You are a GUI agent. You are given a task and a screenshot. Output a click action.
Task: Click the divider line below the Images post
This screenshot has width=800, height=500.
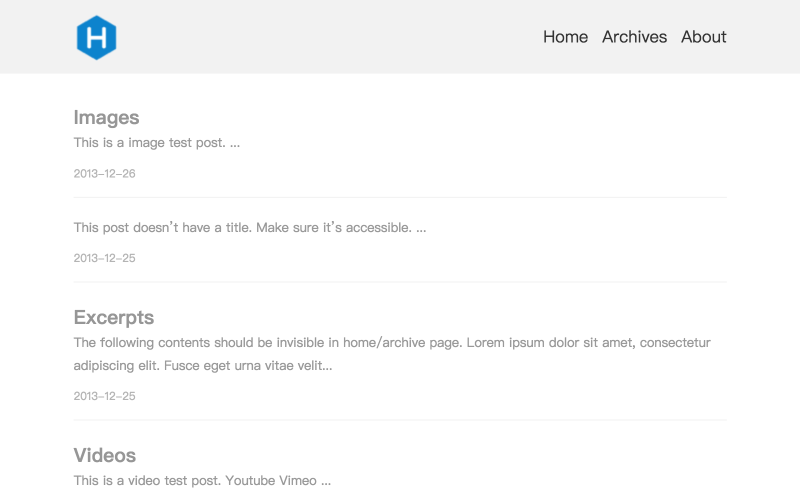coord(400,197)
